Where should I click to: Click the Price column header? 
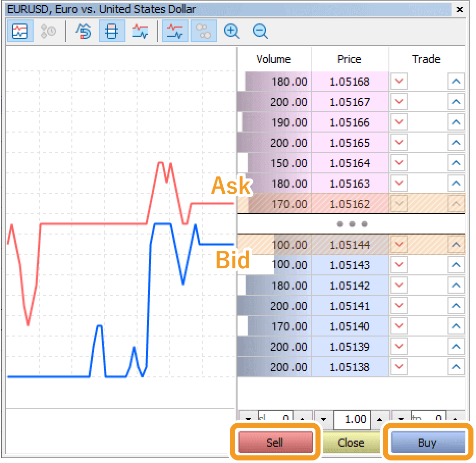click(349, 59)
